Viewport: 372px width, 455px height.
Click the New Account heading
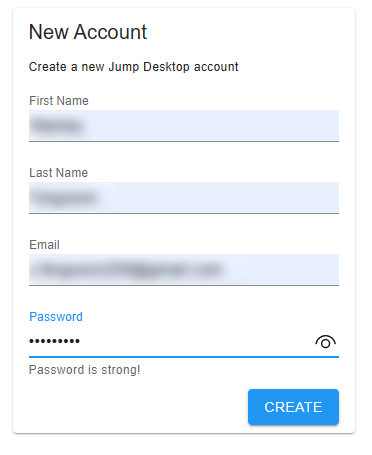[x=88, y=32]
